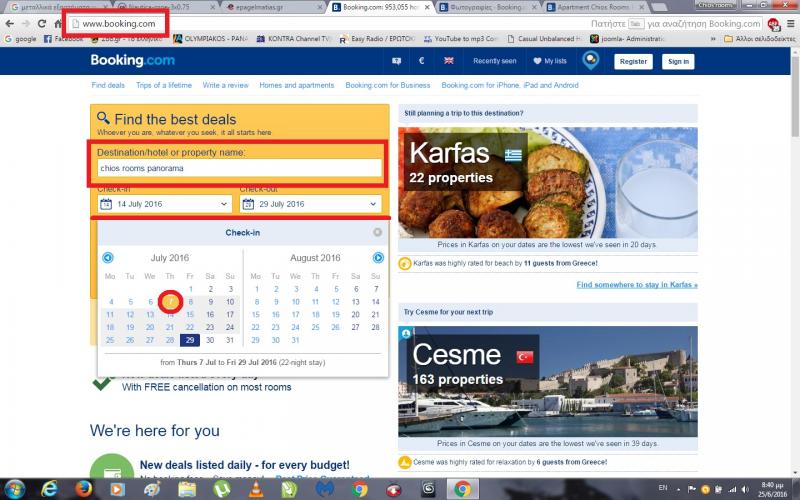Open Trips of a lifetime menu link

[x=164, y=85]
